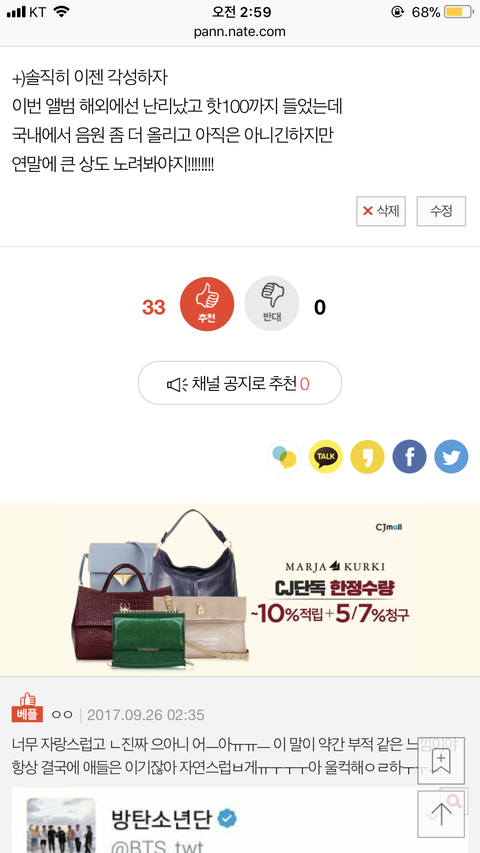
Task: Tap the bookmark add icon
Action: (441, 761)
